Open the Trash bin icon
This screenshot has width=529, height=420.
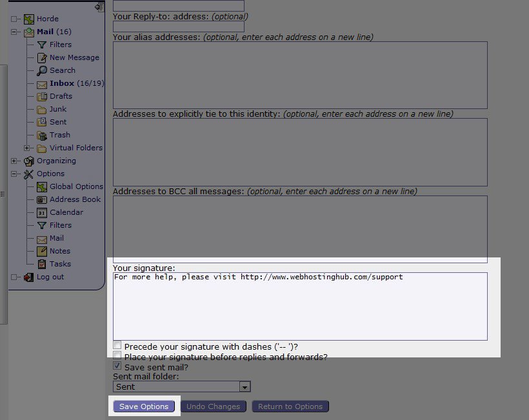pos(42,135)
